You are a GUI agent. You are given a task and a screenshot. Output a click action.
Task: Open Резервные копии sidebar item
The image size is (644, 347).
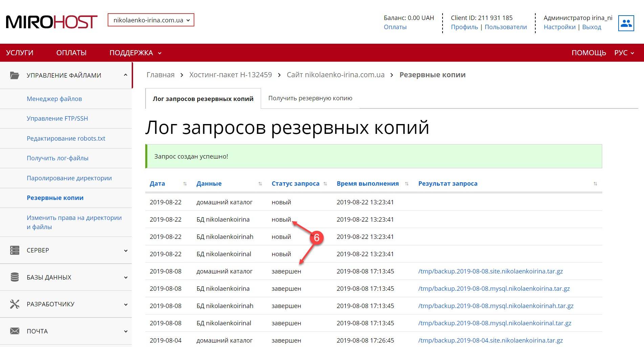coord(55,198)
